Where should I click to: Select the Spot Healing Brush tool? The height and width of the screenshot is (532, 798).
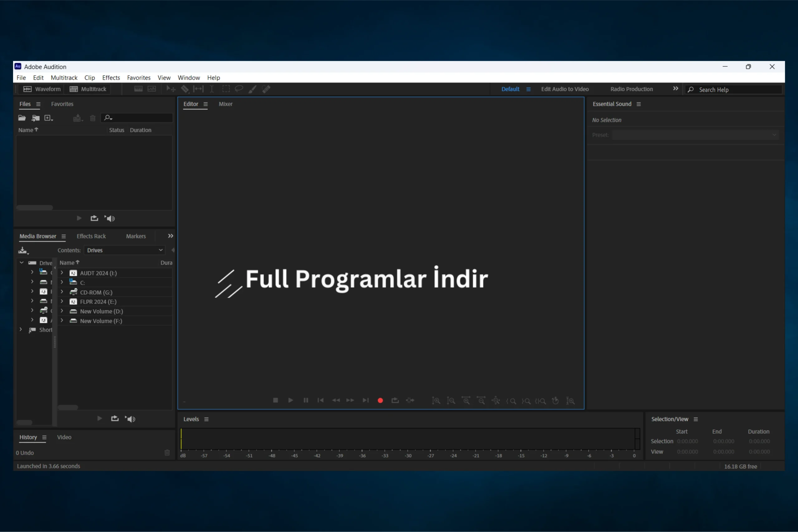pyautogui.click(x=266, y=89)
